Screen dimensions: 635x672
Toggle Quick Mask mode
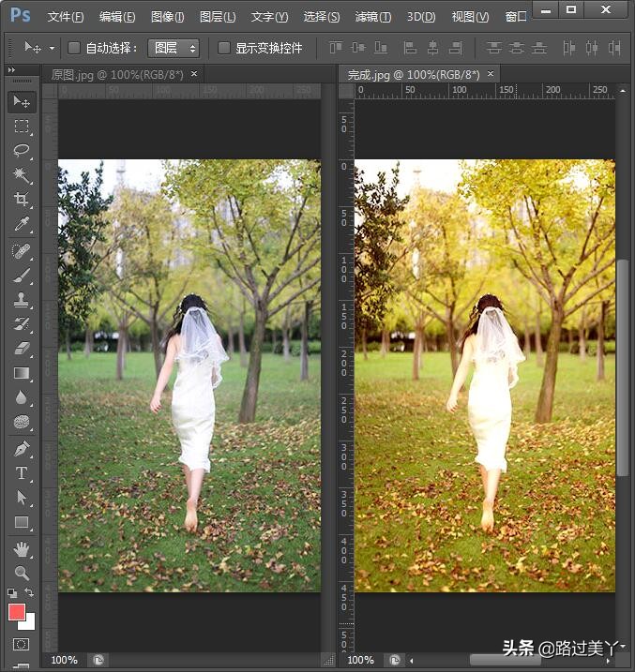(x=21, y=644)
